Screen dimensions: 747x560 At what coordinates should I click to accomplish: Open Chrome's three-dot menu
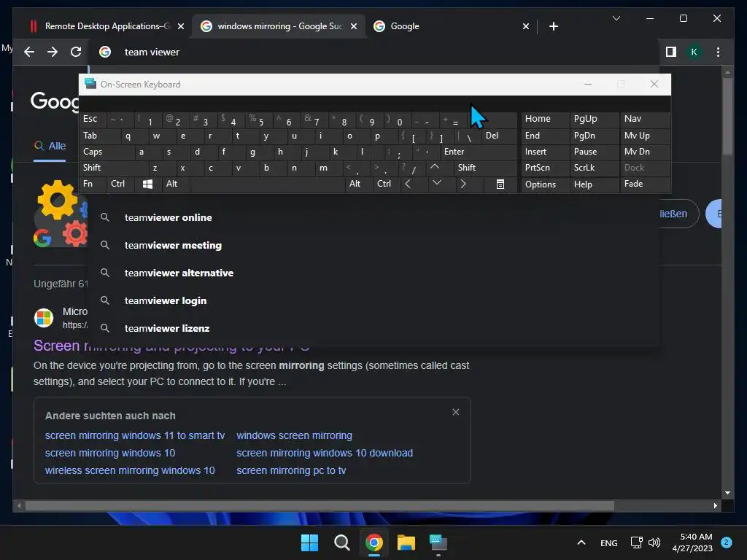pyautogui.click(x=718, y=52)
